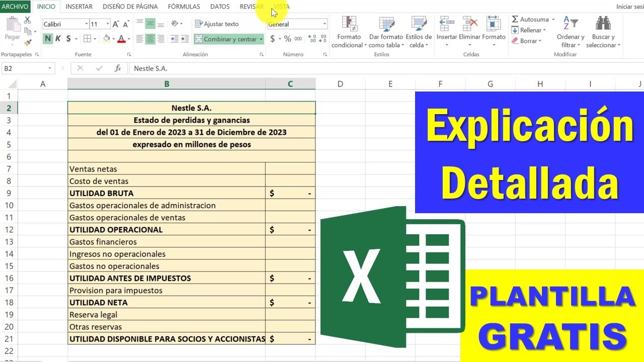Toggle middle vertical alignment
The height and width of the screenshot is (362, 644).
[150, 24]
